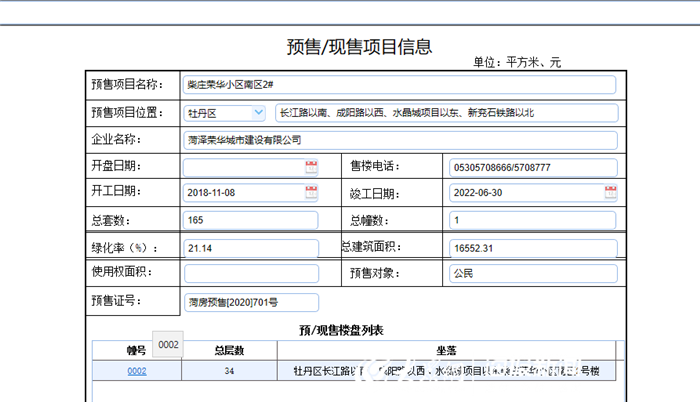Image resolution: width=700 pixels, height=402 pixels.
Task: Click the 预/现售楼盘列表 heading
Action: [x=341, y=331]
